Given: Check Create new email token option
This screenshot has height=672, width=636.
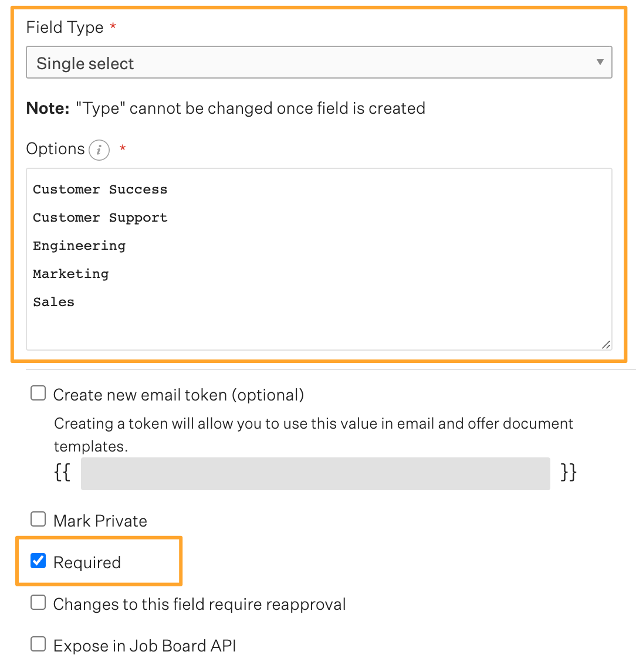Looking at the screenshot, I should click(x=38, y=393).
